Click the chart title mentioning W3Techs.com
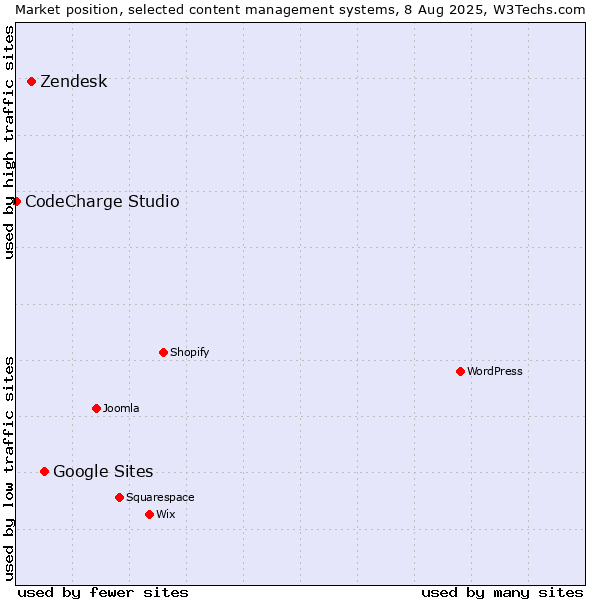This screenshot has height=600, width=600. 300,10
